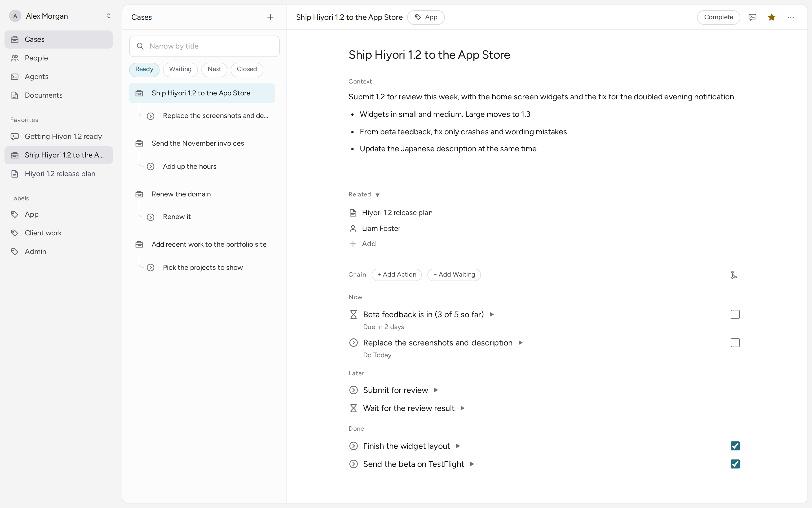Uncheck Finish the widget layout
Screen dimensions: 812x508
[x=735, y=446]
